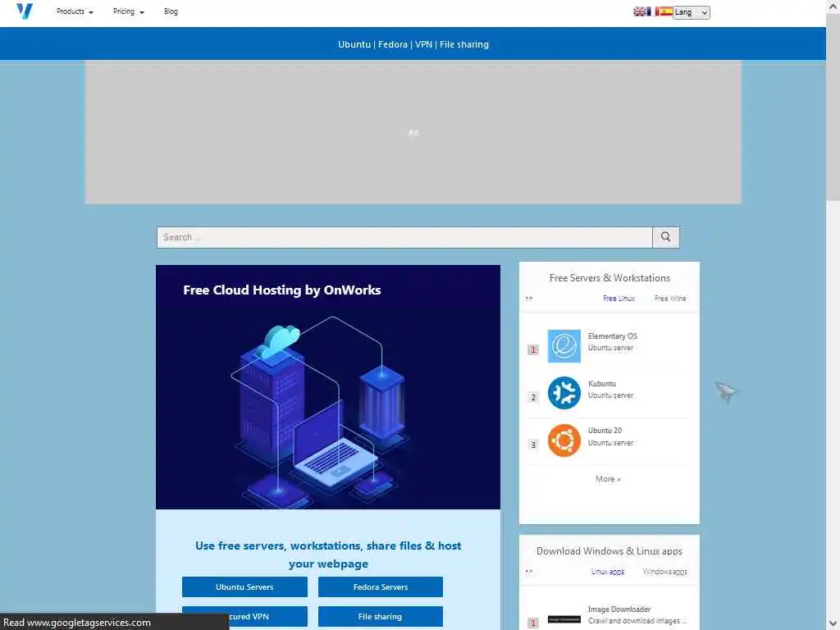Click the vertical scrollbar thumb

[x=833, y=106]
